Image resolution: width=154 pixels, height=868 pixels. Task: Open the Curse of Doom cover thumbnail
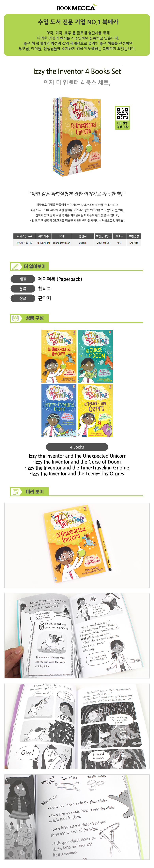tap(95, 356)
